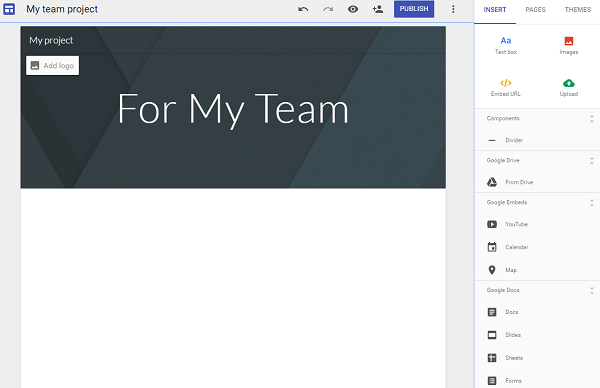600x388 pixels.
Task: Click the Google Sites home logo icon
Action: (9, 9)
